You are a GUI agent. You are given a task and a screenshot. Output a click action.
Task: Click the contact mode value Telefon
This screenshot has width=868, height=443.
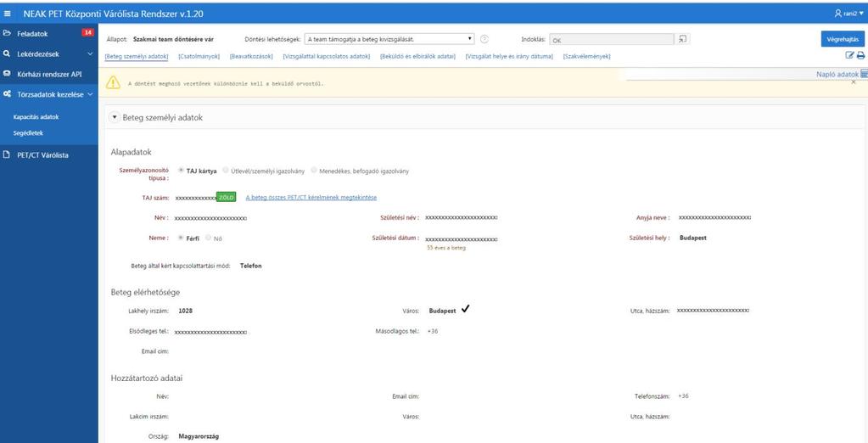251,266
